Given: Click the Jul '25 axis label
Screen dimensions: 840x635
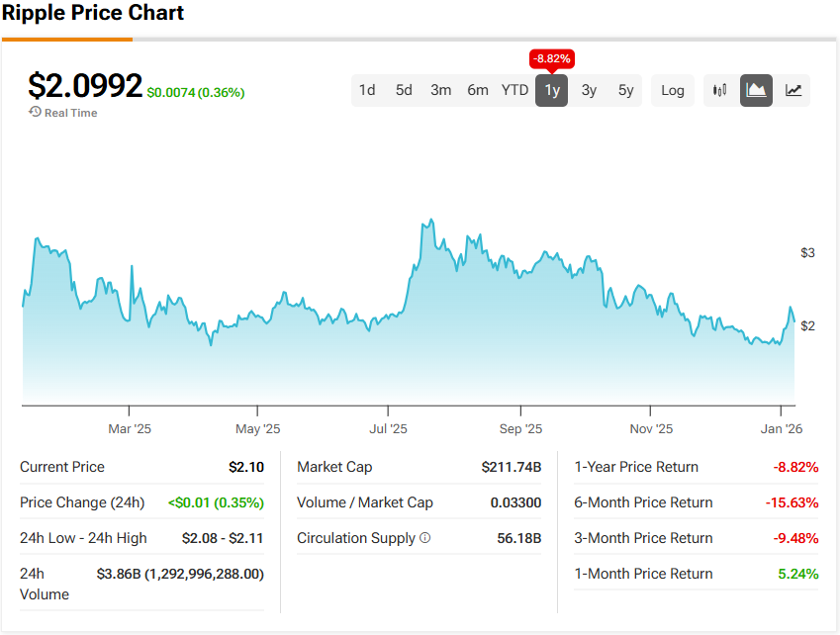Looking at the screenshot, I should pos(389,429).
